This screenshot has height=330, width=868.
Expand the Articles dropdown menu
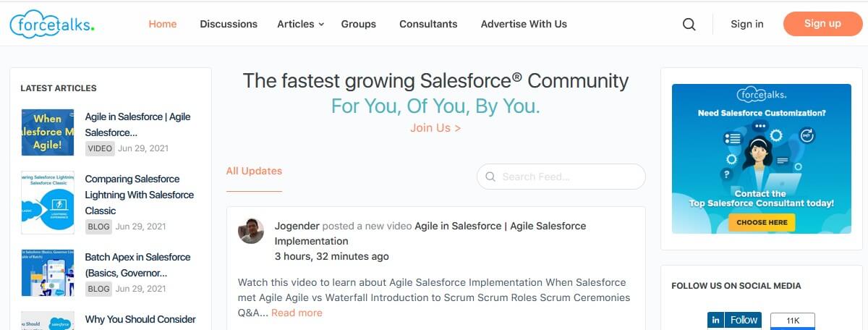click(300, 24)
